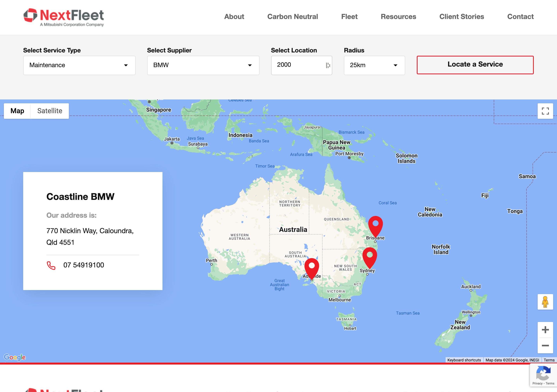The height and width of the screenshot is (392, 557).
Task: Open the Resources menu
Action: (398, 16)
